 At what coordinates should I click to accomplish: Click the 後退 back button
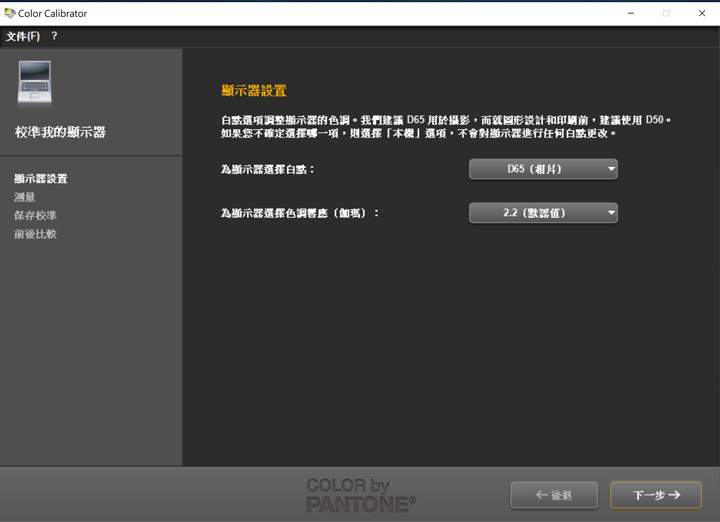click(554, 495)
